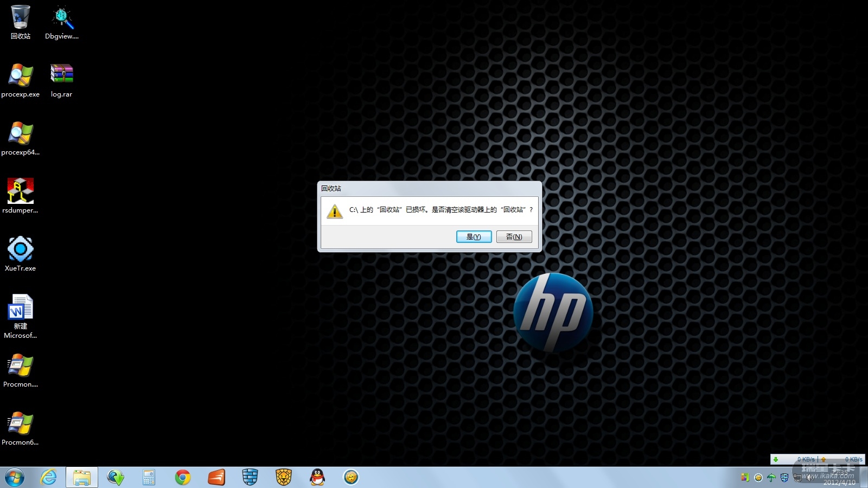Open the orange square app in taskbar

216,478
